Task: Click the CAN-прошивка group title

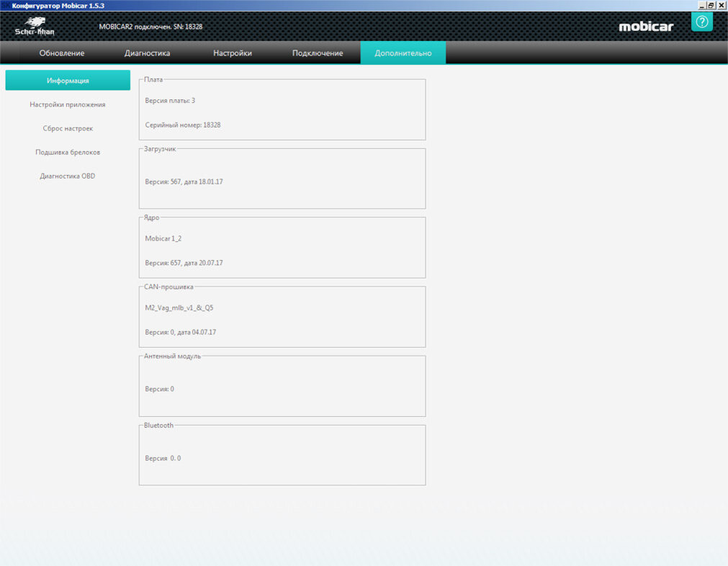Action: tap(168, 287)
